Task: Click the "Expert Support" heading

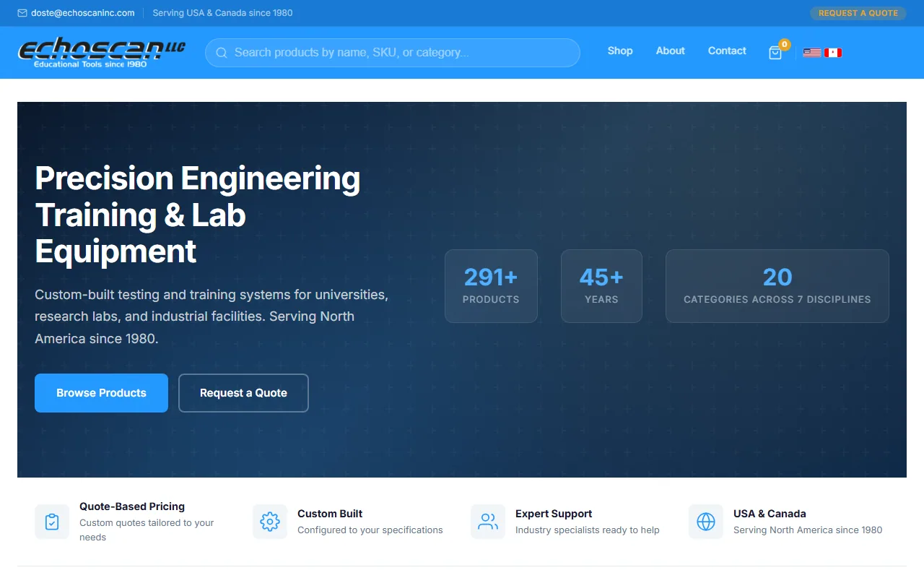Action: point(554,514)
